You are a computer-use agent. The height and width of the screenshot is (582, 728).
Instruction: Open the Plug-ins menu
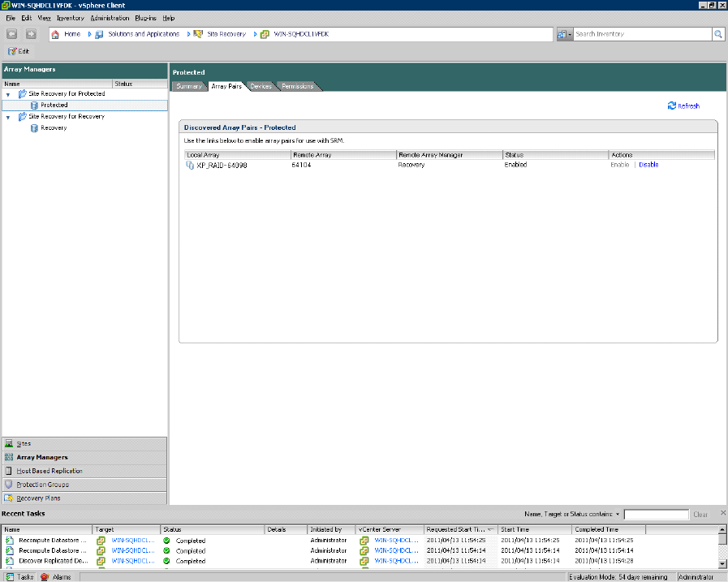145,17
